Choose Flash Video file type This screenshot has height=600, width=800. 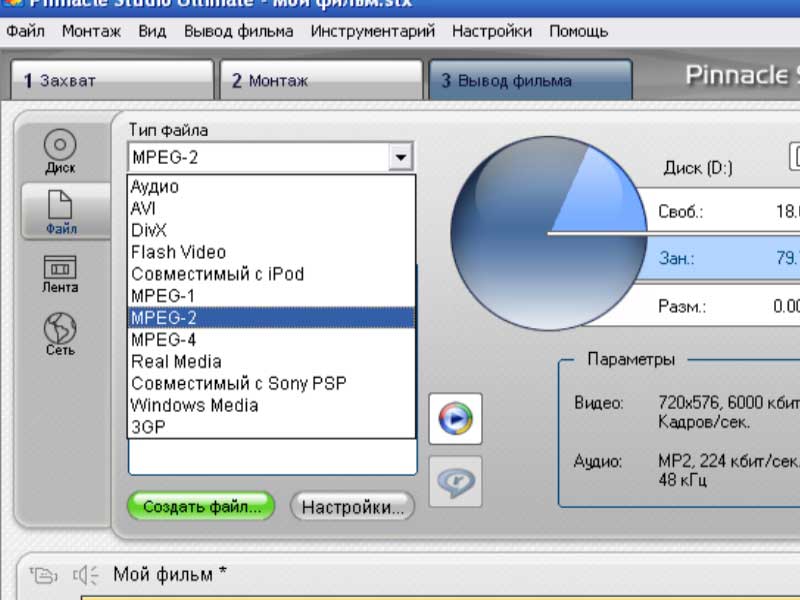click(271, 252)
